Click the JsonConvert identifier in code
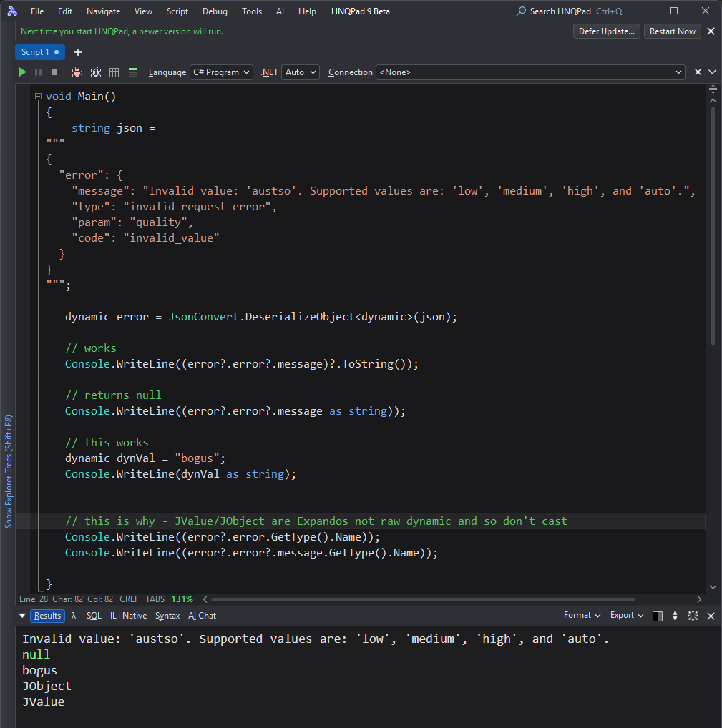Viewport: 722px width, 728px height. (x=203, y=317)
